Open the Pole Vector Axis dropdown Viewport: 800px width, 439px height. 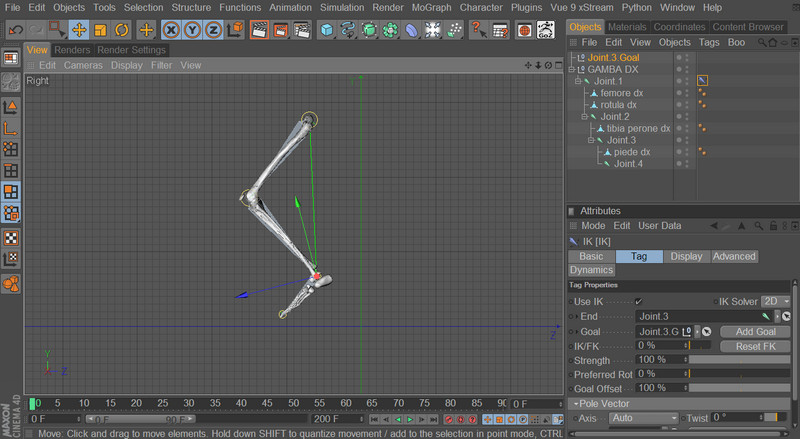[x=642, y=418]
